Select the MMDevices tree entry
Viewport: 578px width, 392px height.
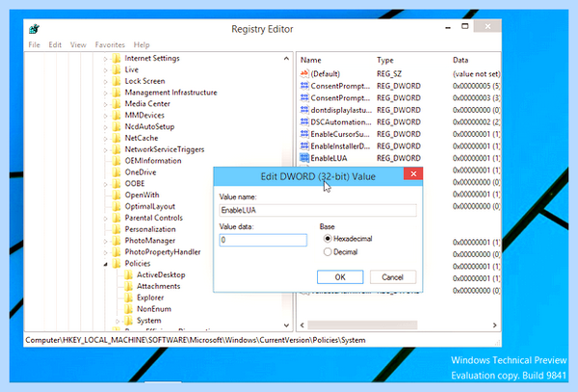[x=144, y=116]
